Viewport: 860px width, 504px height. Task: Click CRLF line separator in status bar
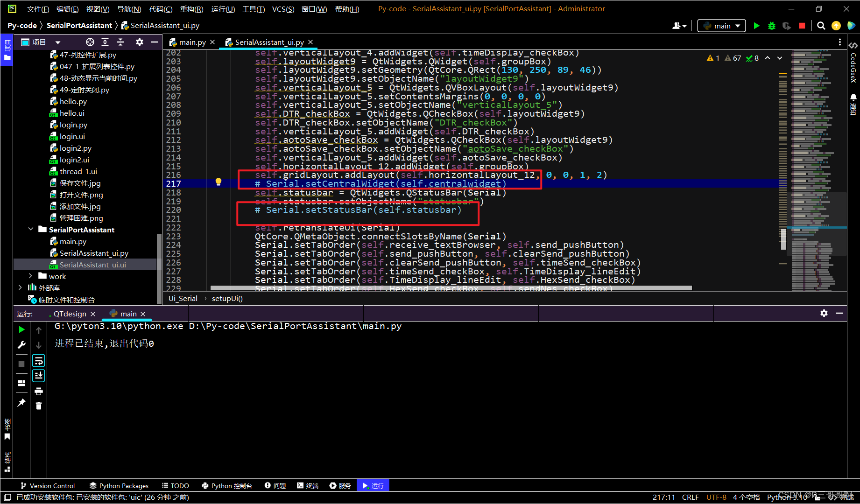[690, 497]
